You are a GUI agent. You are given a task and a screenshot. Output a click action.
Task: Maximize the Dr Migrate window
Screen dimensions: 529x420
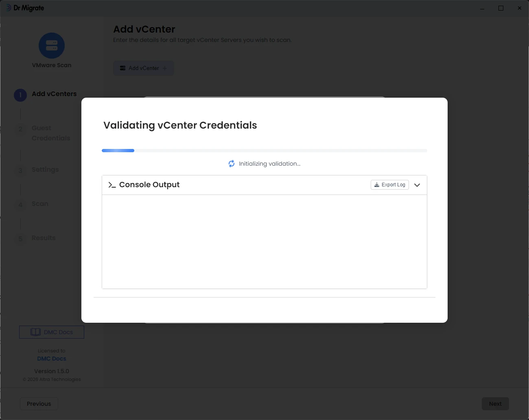click(x=501, y=8)
